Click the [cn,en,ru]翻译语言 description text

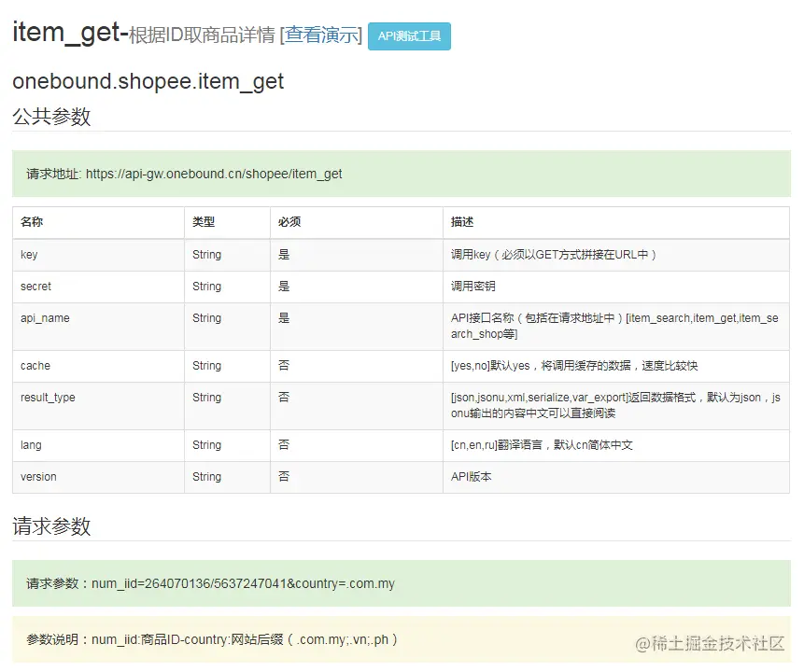(x=542, y=445)
